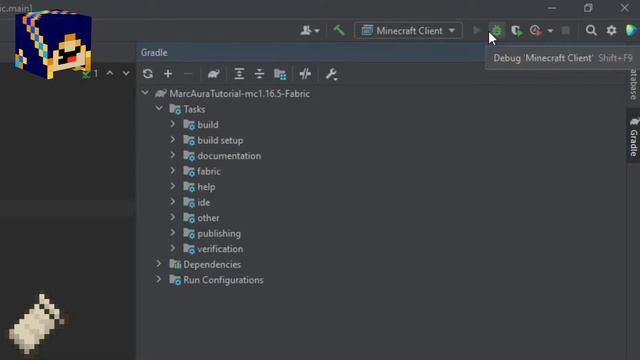Expand the documentation task group
This screenshot has height=360, width=640.
coord(173,155)
